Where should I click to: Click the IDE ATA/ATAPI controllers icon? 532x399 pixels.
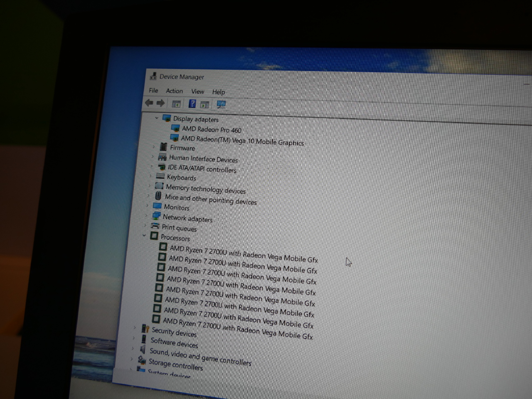(x=161, y=167)
